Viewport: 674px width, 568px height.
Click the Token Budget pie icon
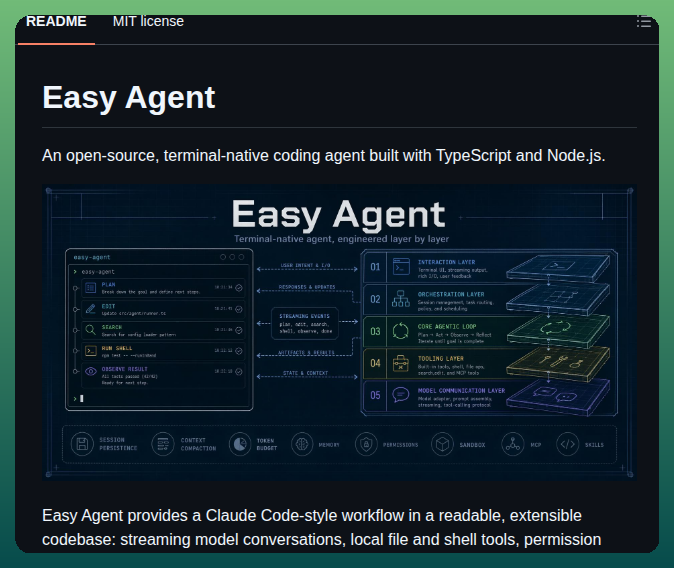point(240,444)
